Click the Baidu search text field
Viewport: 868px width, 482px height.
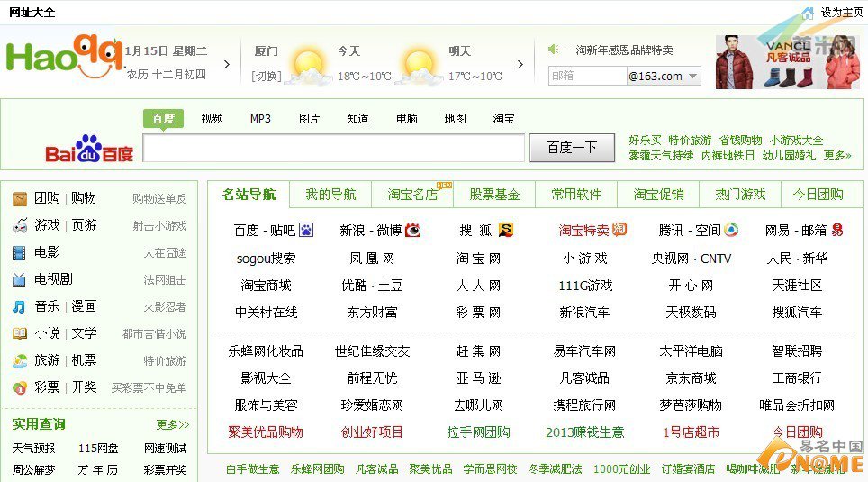pyautogui.click(x=334, y=148)
